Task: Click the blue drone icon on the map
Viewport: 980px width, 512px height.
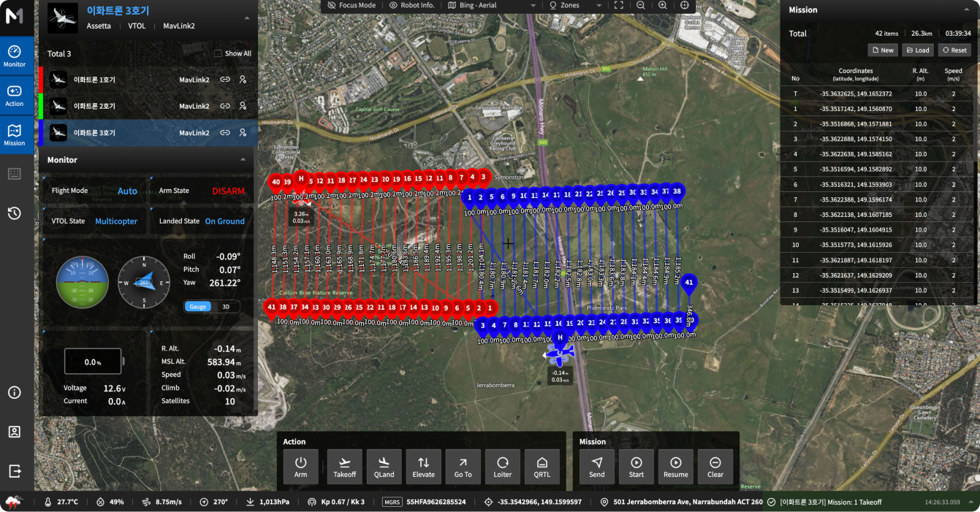Action: tap(560, 355)
